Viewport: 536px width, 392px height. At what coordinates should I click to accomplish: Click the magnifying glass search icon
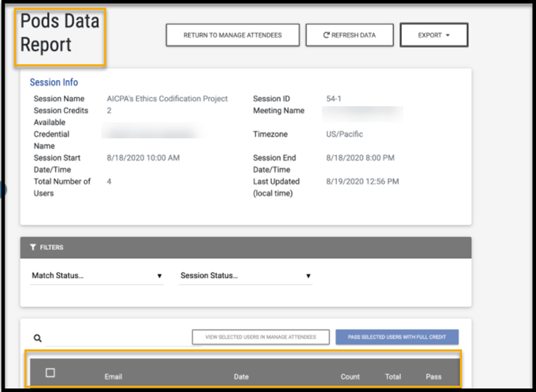37,338
